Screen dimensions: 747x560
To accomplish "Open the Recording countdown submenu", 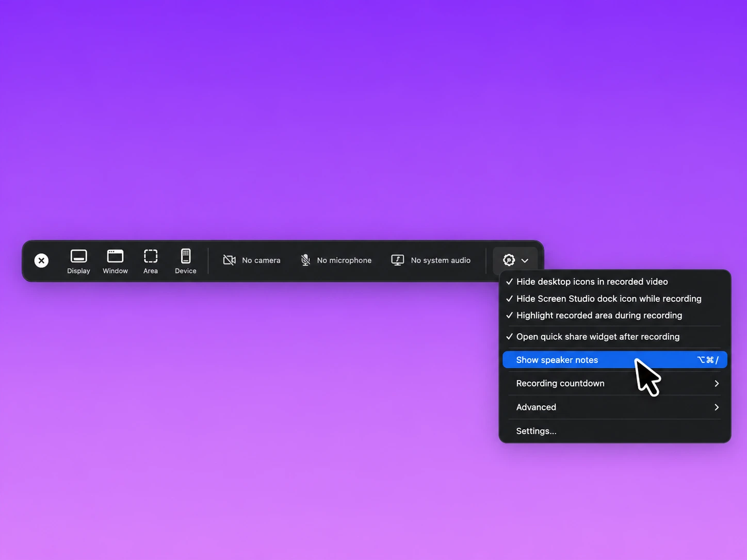I will pyautogui.click(x=615, y=384).
